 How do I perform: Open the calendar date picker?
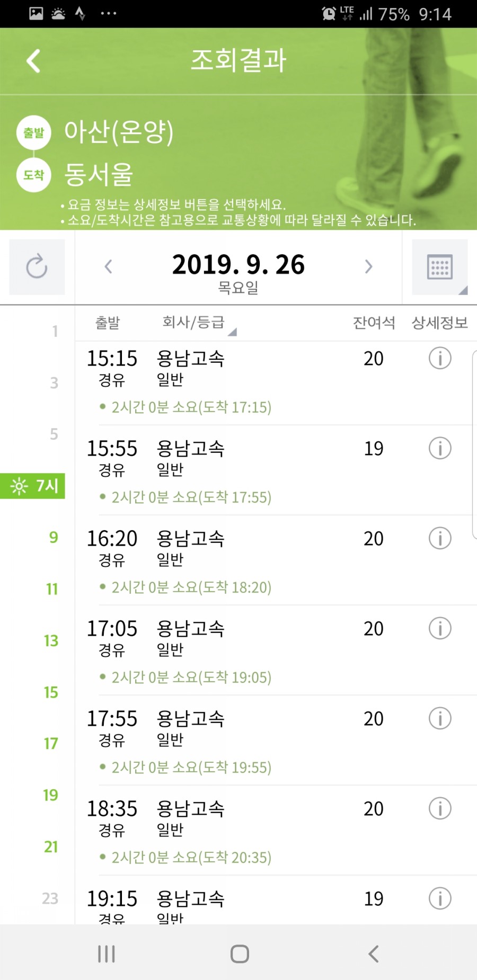440,266
